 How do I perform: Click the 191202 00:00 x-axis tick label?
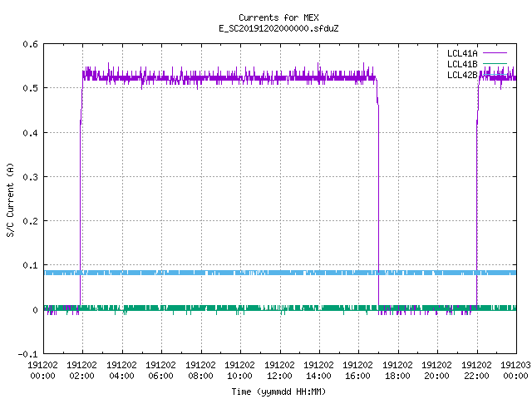click(42, 371)
